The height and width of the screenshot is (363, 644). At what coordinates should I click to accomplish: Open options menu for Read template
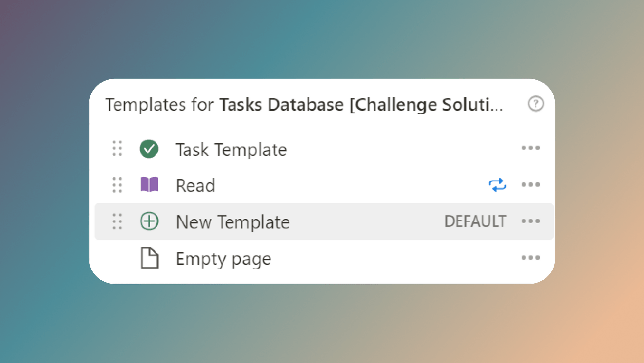(531, 185)
